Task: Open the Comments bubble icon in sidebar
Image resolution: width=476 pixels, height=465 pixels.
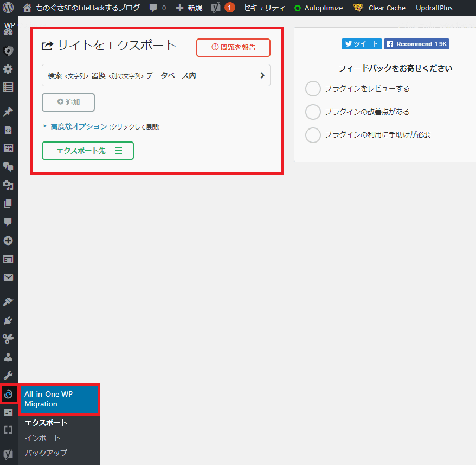Action: 8,222
